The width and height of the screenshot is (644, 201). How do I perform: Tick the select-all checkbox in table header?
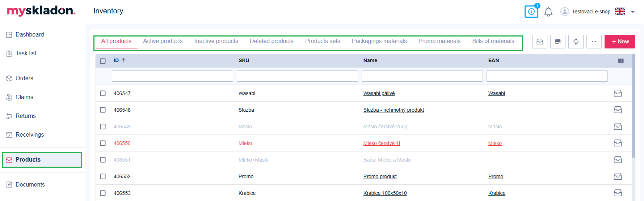pos(103,61)
